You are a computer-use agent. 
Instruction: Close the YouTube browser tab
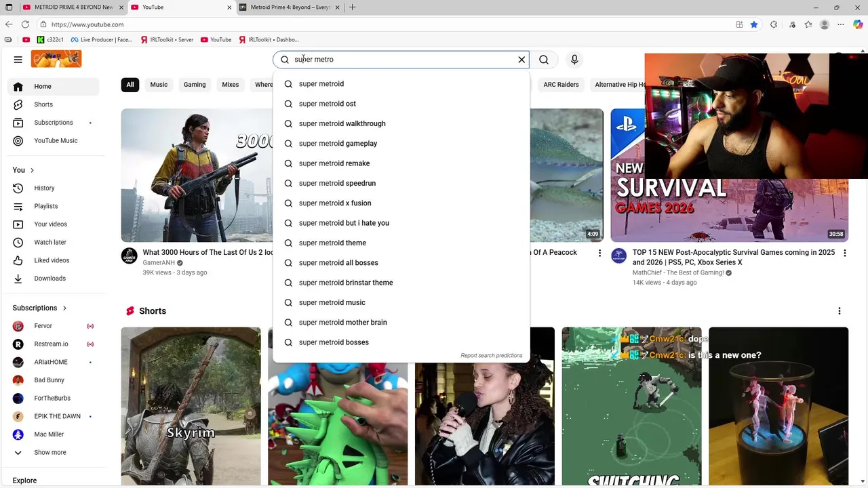pos(229,7)
